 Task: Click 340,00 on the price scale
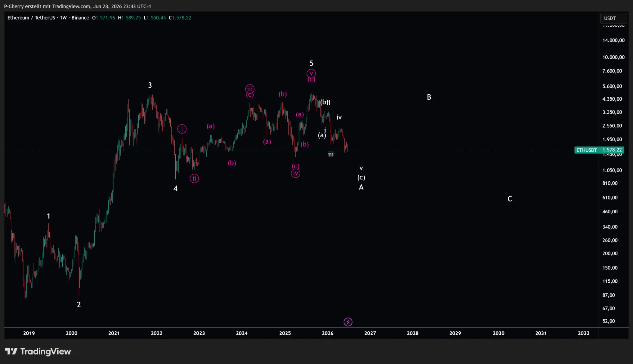610,227
